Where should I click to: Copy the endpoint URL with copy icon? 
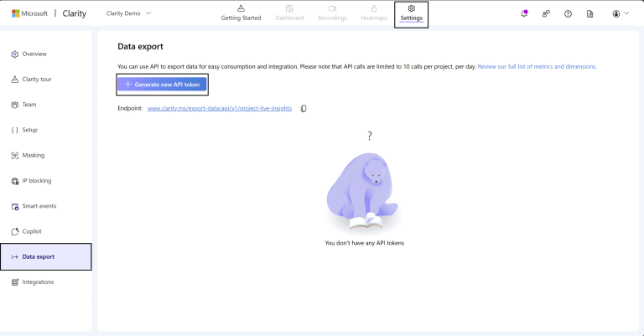pos(304,108)
